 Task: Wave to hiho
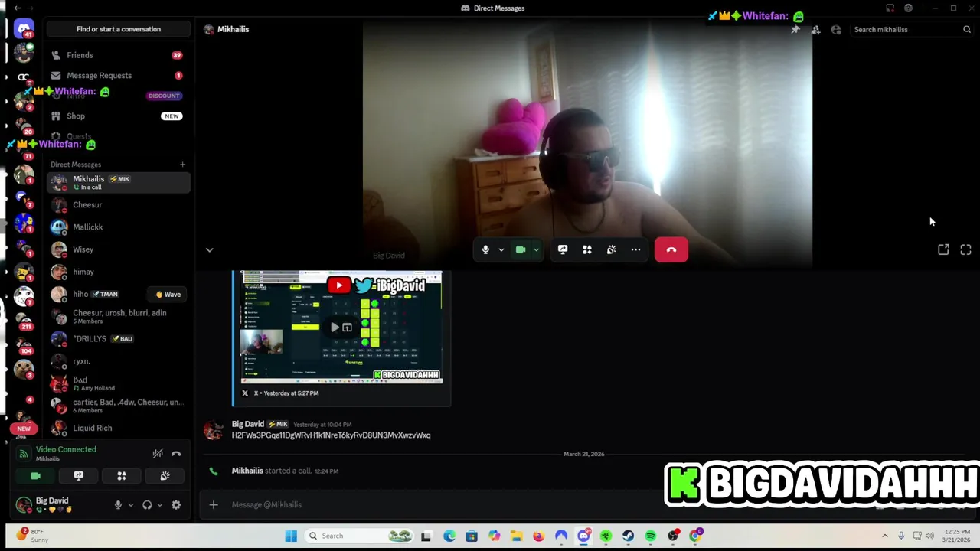168,294
